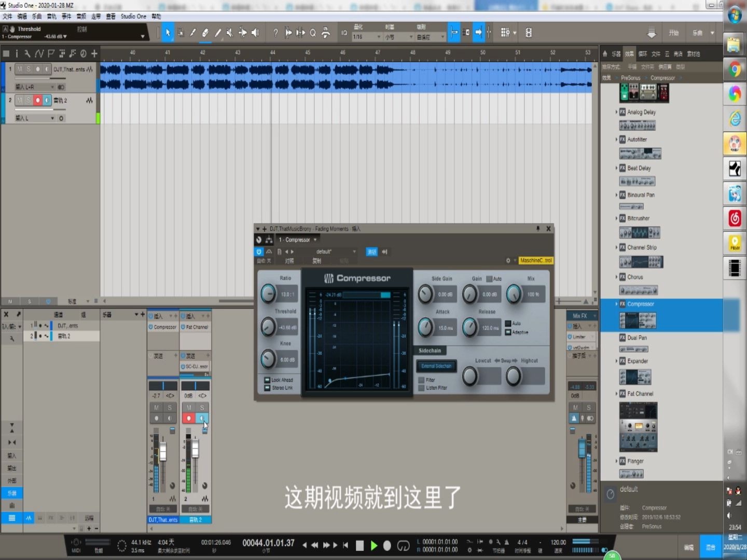Toggle the autoscroll arrow icon
Screen dimensions: 747x560
click(479, 32)
